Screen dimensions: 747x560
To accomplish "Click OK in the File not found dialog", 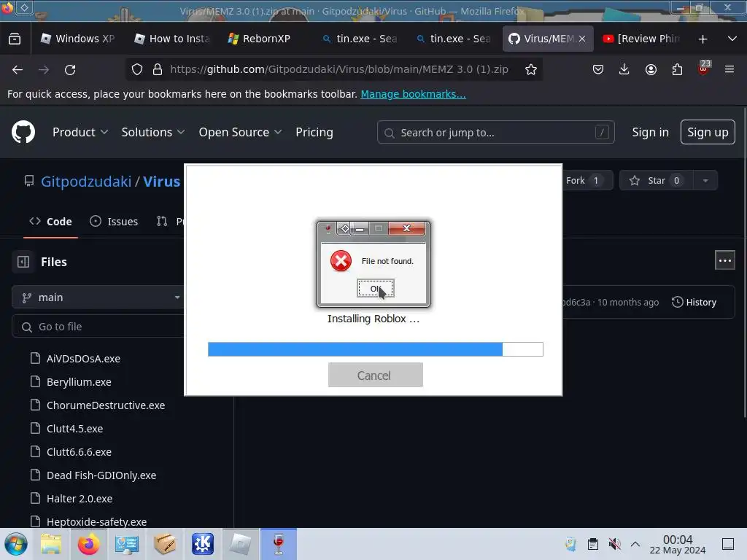I will (x=376, y=289).
